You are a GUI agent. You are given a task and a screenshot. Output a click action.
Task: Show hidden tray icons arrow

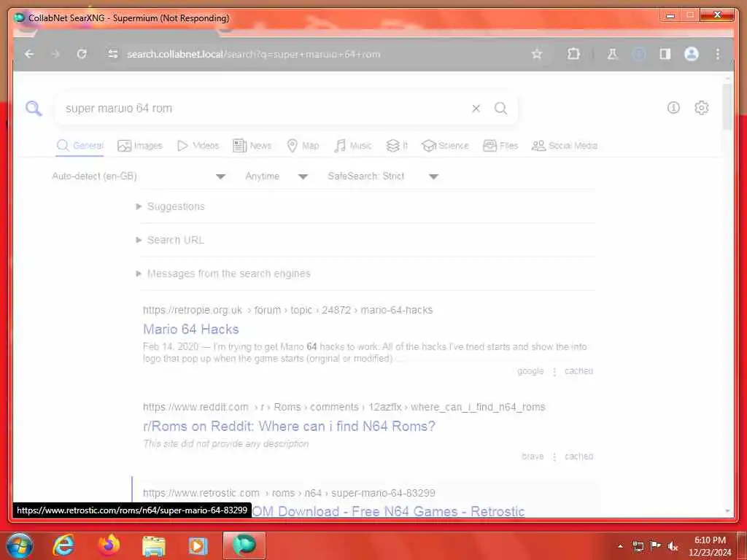(x=620, y=546)
